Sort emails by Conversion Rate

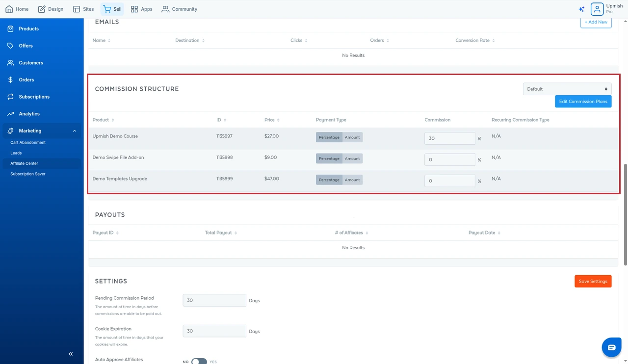[475, 40]
